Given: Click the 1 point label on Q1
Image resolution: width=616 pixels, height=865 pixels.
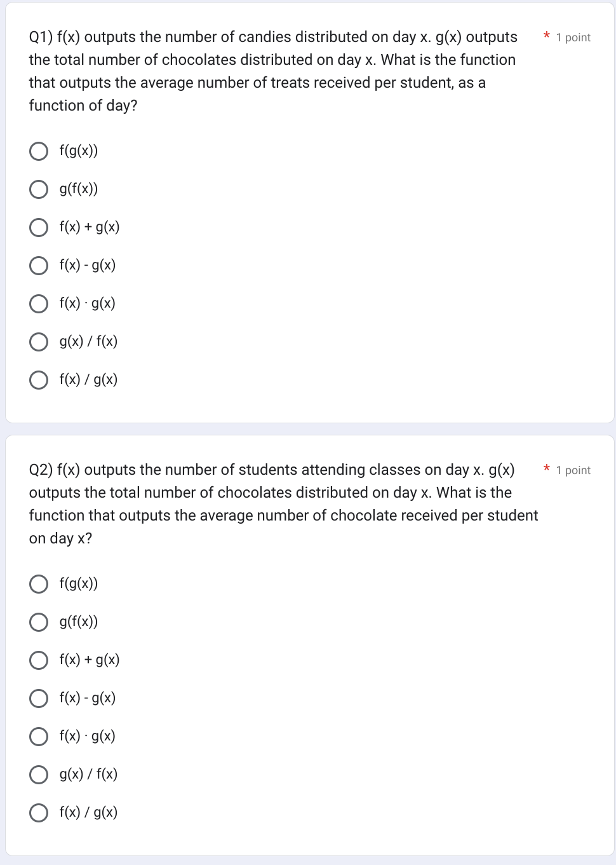Looking at the screenshot, I should [x=573, y=37].
